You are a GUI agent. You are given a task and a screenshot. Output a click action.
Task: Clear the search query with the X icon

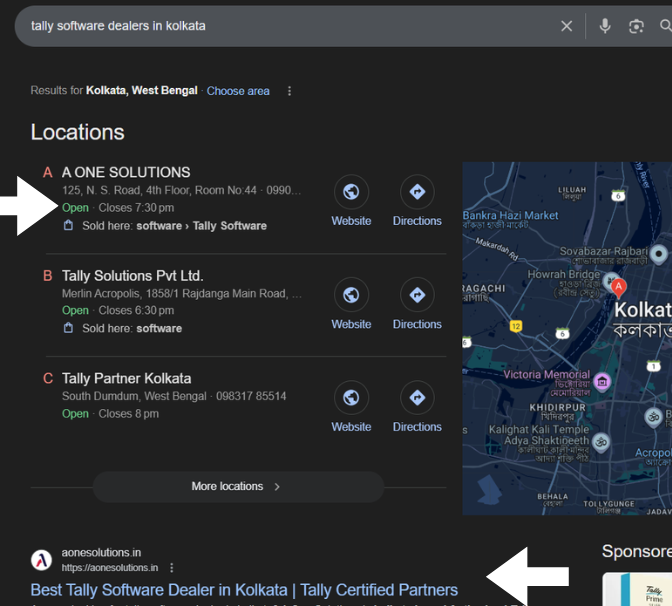[566, 26]
